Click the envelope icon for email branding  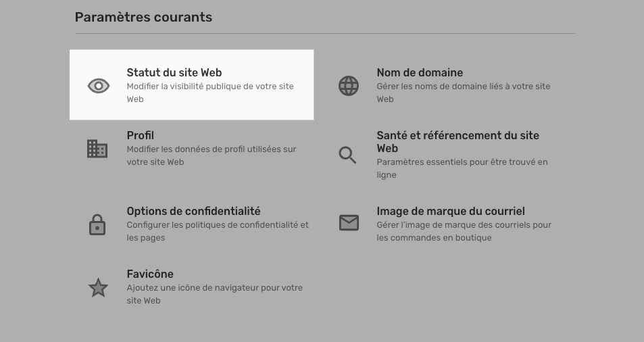pos(349,222)
